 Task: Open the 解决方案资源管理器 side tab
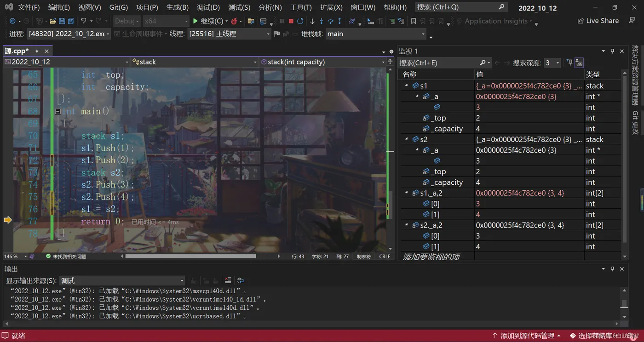635,75
